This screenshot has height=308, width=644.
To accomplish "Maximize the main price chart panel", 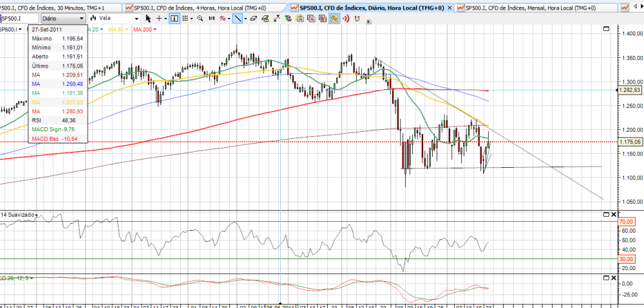I will coord(606,29).
